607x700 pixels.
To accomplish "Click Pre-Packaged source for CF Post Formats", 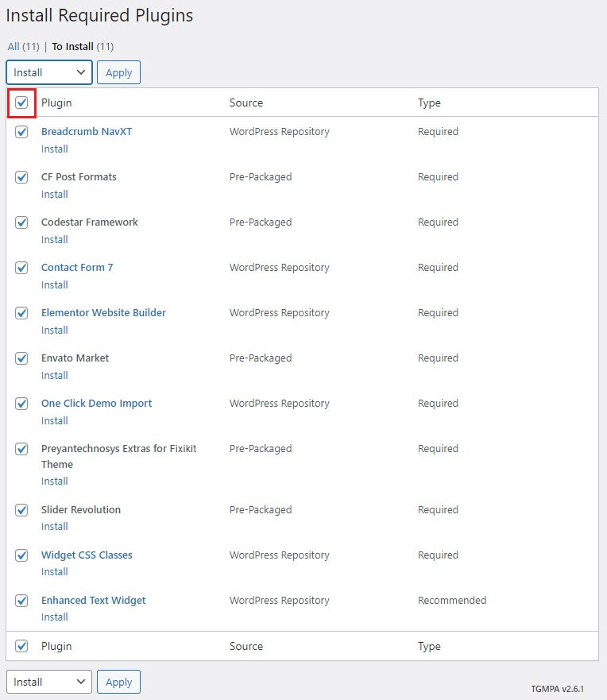I will click(261, 176).
